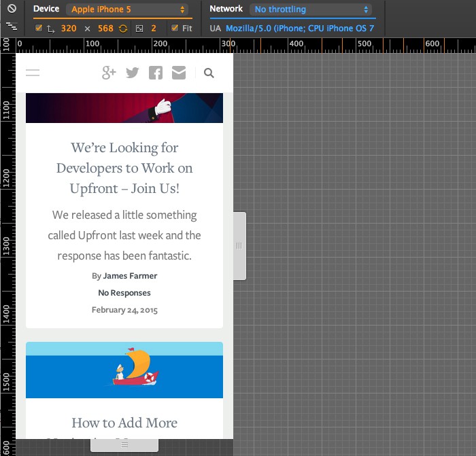This screenshot has width=476, height=456.
Task: Edit the width field showing 320
Action: 69,29
